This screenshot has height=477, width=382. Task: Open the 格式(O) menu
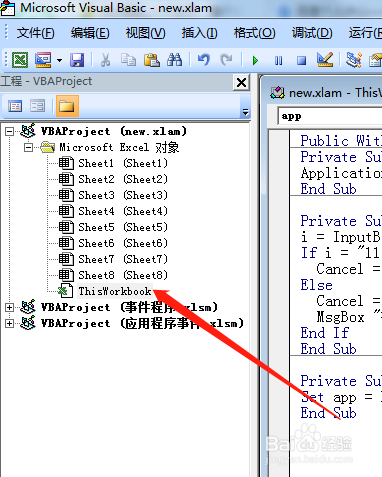point(254,33)
